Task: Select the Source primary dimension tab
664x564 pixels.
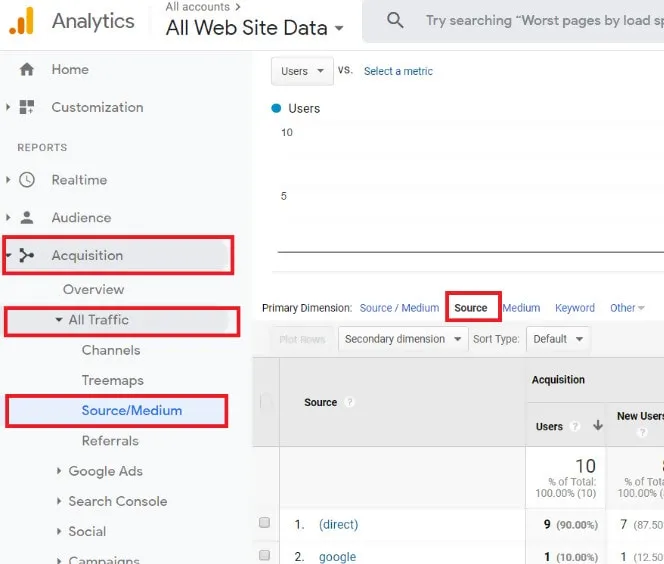Action: [x=470, y=308]
